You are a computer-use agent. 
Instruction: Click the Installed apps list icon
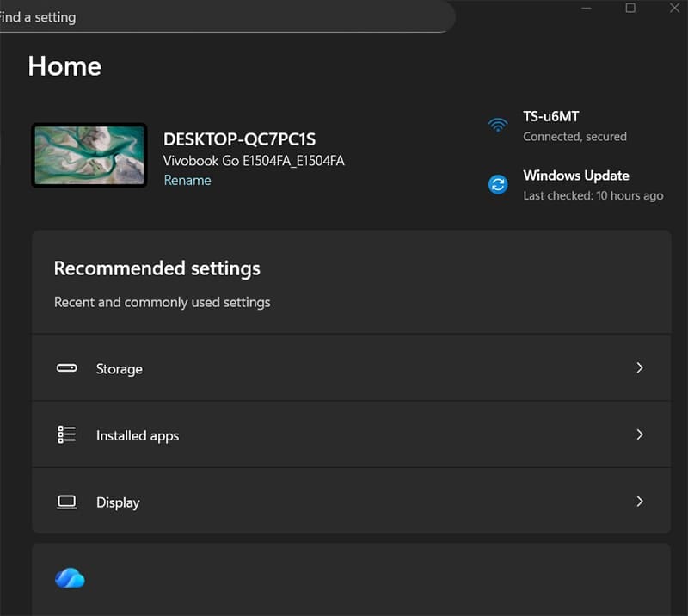point(66,434)
